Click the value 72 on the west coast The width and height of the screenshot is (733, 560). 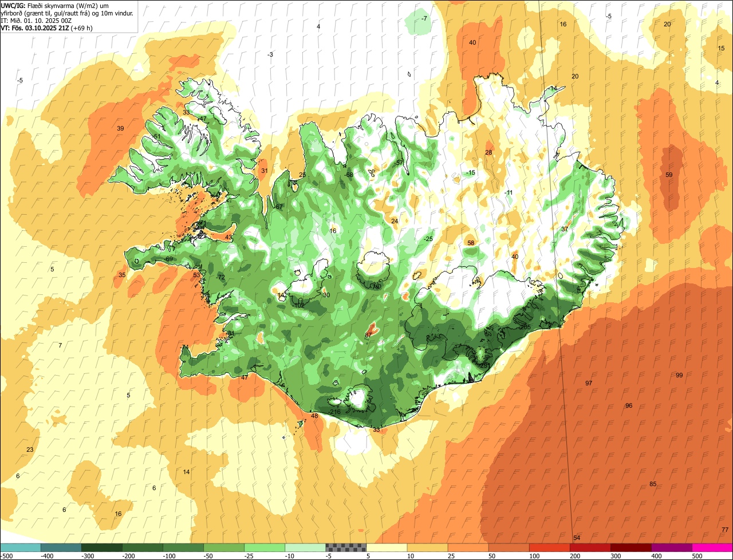click(x=222, y=278)
